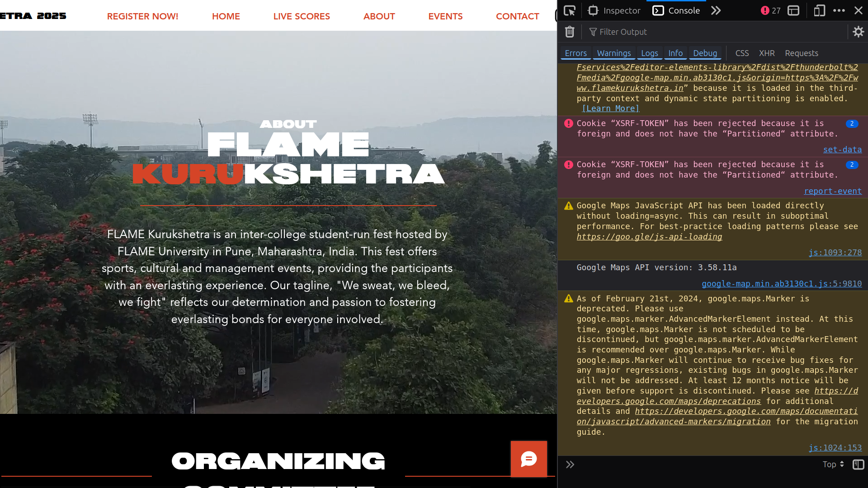Expand more devtools tabs chevron

[x=716, y=10]
